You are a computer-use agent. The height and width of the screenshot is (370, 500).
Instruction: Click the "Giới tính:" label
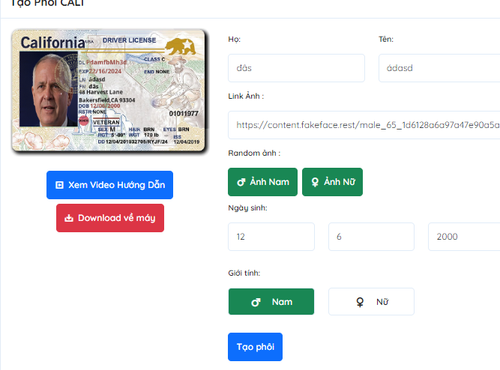(244, 273)
